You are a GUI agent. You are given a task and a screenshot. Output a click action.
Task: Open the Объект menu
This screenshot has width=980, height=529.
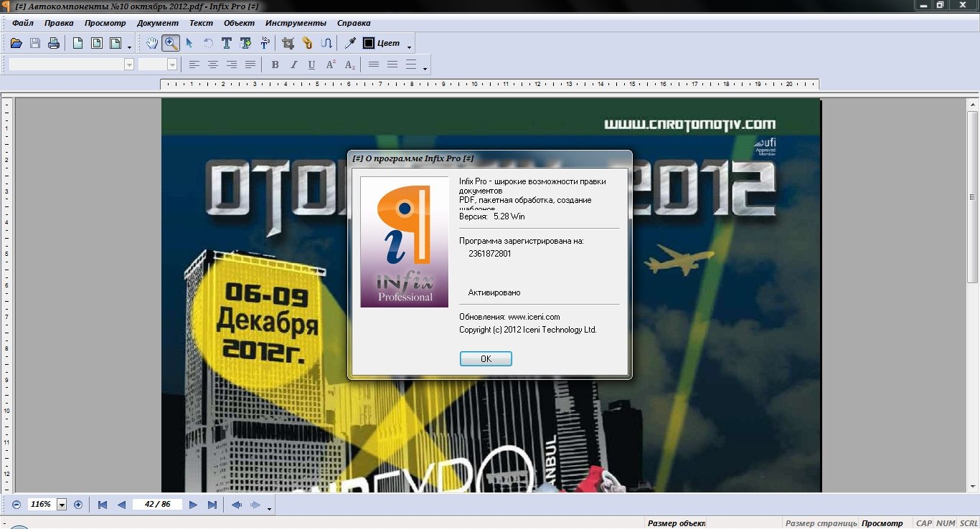[240, 23]
